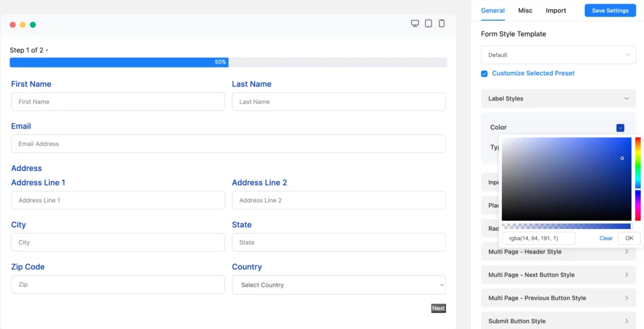Click the red window dot in preview
Viewport: 644px width, 329px height.
coord(13,25)
